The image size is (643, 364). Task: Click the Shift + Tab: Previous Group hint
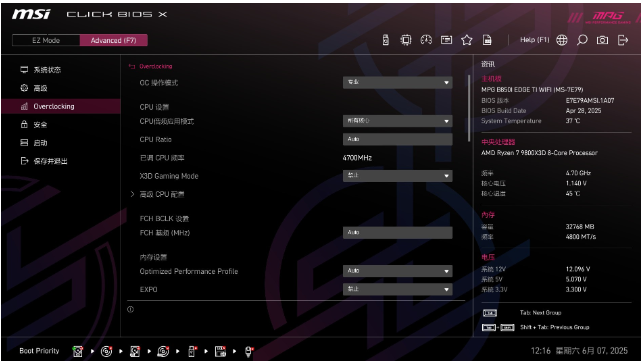(x=554, y=327)
